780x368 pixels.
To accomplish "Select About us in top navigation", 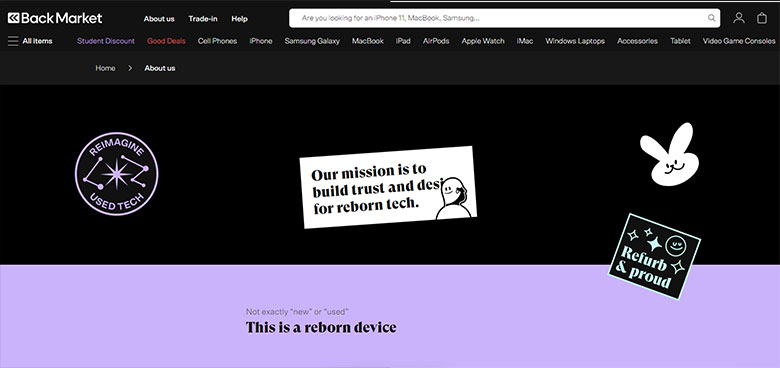I will coord(159,19).
